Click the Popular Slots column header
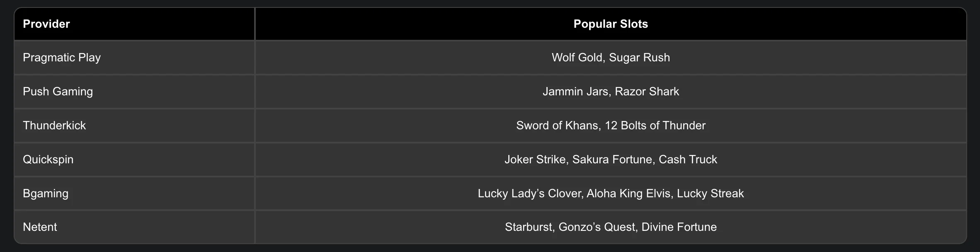 610,24
